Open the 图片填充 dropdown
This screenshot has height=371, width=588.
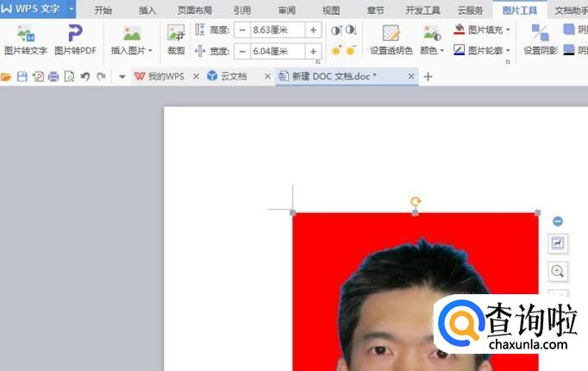pos(482,29)
